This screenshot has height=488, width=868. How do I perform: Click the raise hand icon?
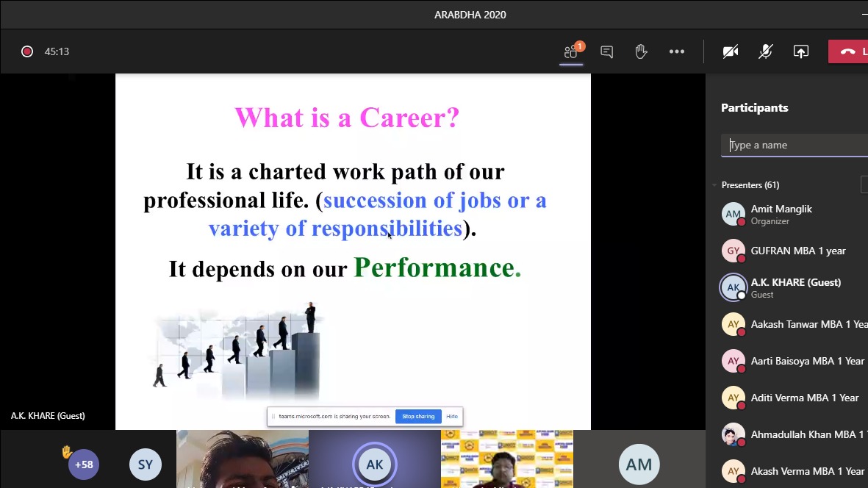click(x=641, y=51)
